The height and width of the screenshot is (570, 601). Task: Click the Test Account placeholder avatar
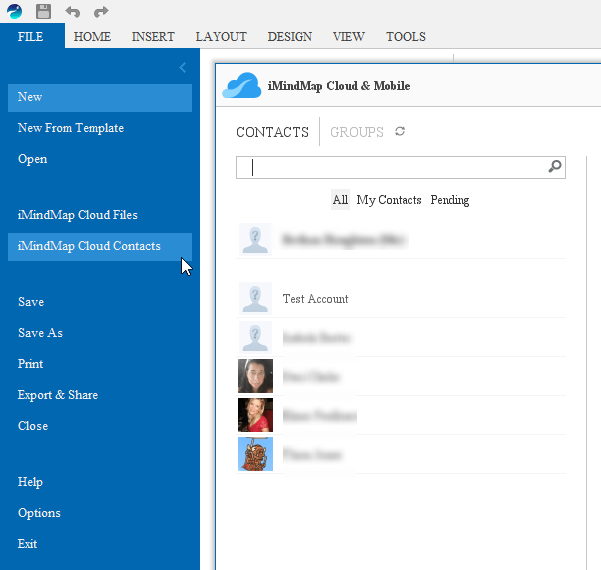tap(255, 299)
